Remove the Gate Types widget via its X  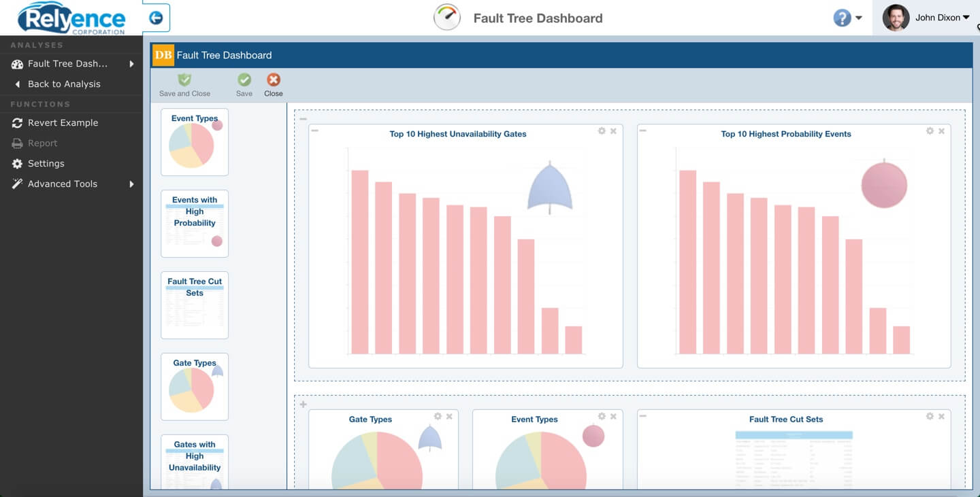point(448,416)
